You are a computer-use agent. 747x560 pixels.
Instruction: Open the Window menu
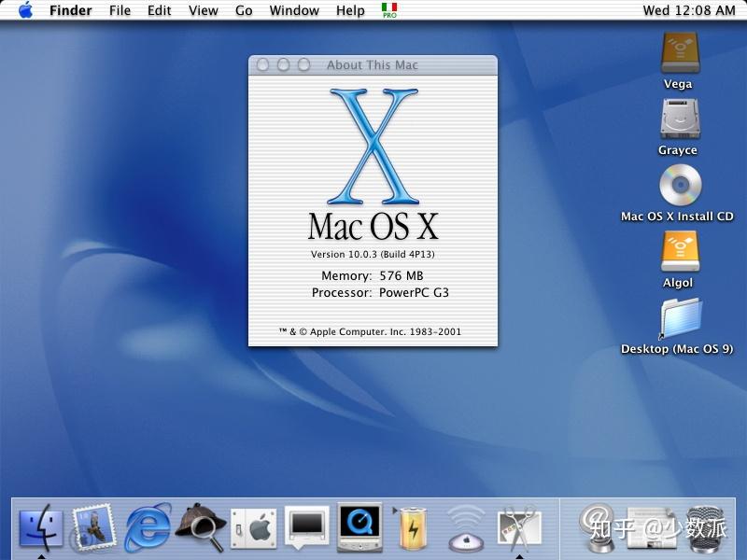point(294,10)
